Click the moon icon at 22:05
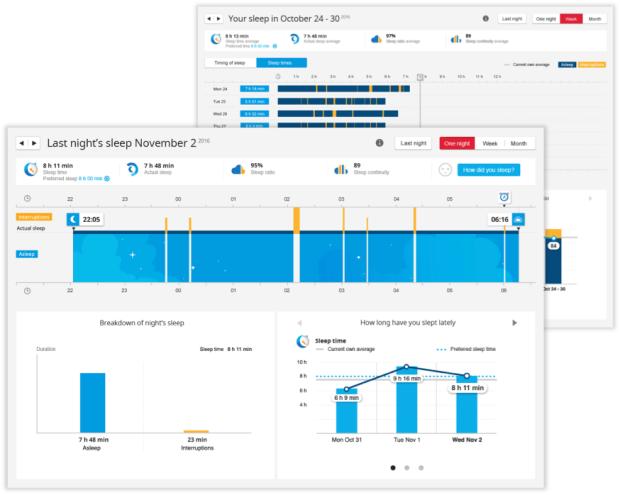The image size is (620, 495). tap(73, 219)
